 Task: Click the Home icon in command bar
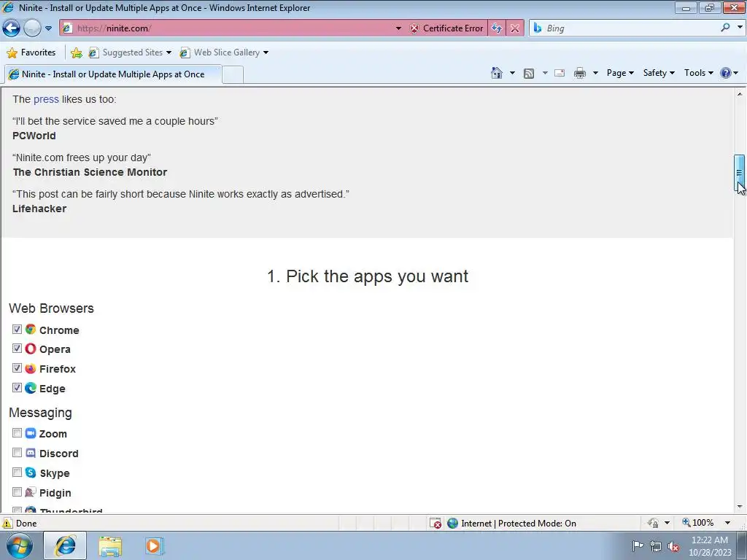click(x=496, y=73)
